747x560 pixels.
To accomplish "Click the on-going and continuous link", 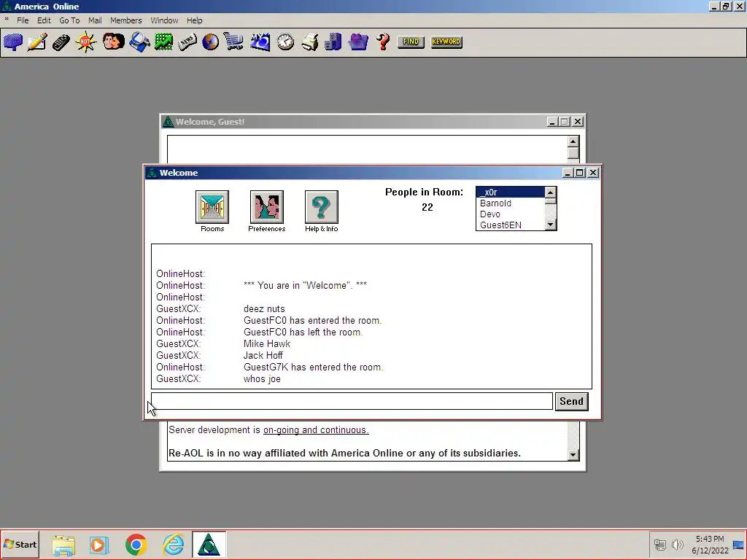I will (x=316, y=430).
